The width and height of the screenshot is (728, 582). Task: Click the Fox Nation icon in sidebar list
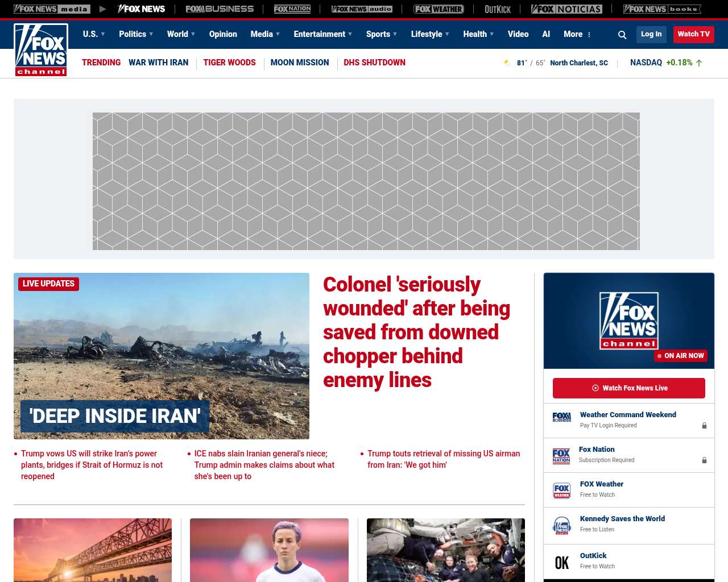pos(561,456)
